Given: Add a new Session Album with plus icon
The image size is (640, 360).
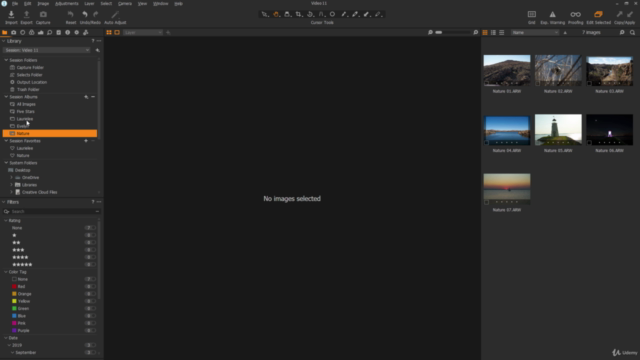Looking at the screenshot, I should [x=86, y=97].
